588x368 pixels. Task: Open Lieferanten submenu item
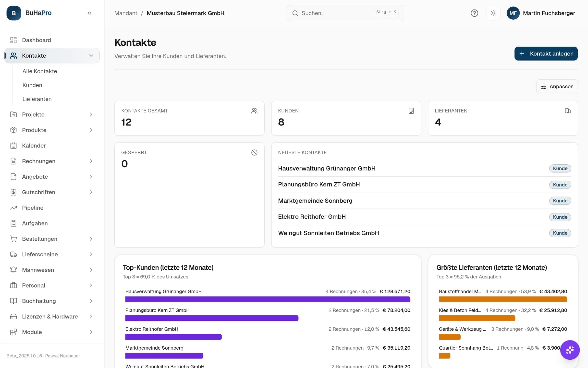[37, 99]
